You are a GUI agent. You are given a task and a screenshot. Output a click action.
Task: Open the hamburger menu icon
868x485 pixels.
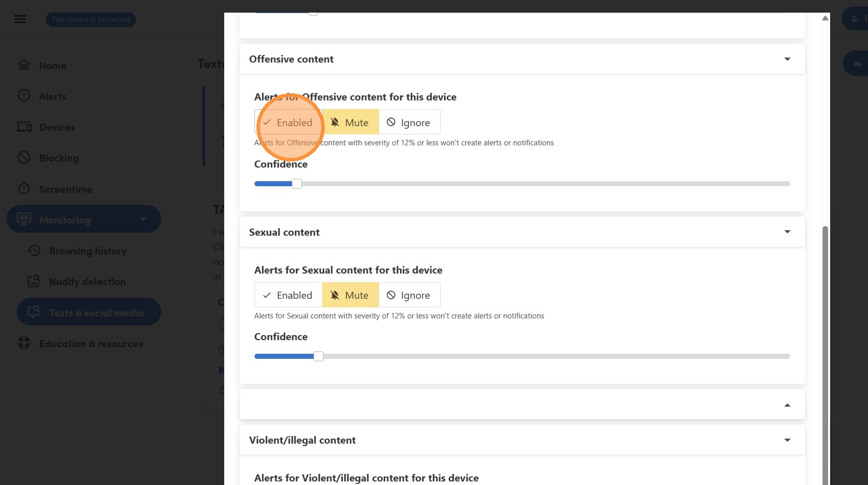coord(20,19)
